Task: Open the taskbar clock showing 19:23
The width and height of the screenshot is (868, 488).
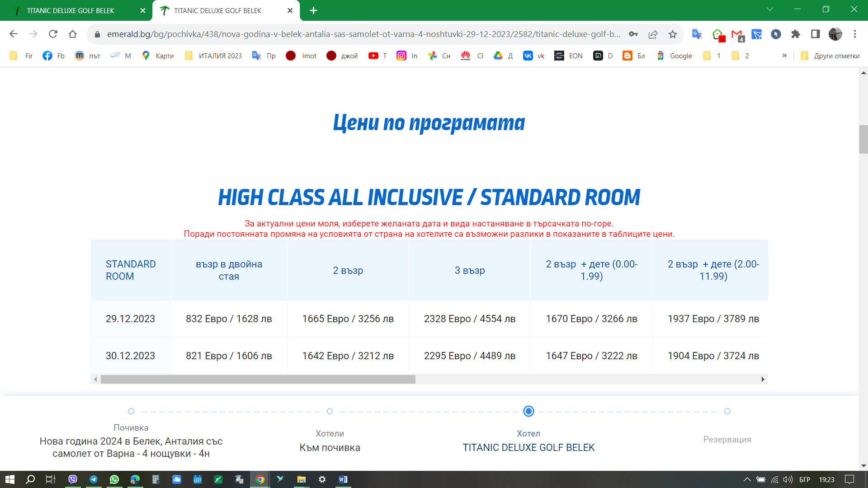Action: 826,479
